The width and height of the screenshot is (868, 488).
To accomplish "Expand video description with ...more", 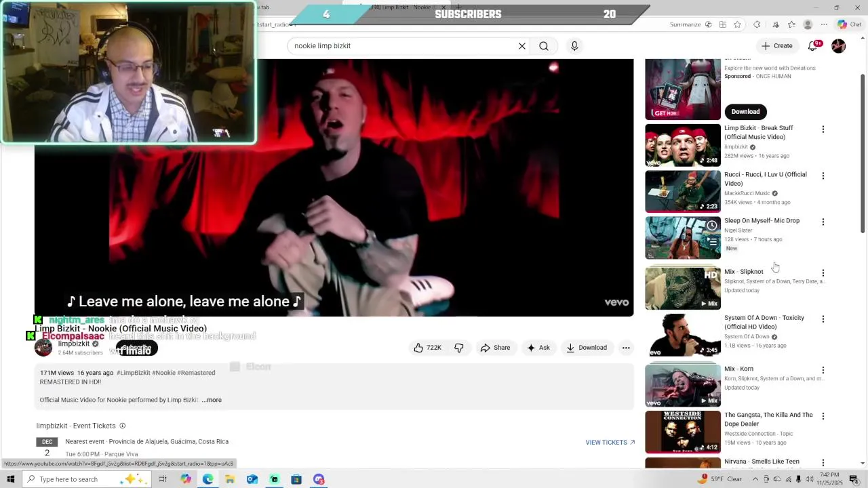I will point(212,400).
